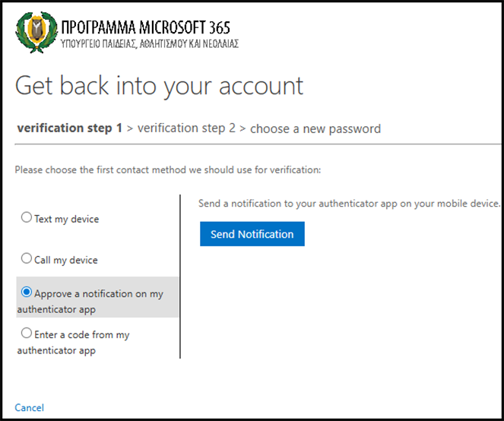Click the 'Send a notification to your authenticator' description
Screen dimensions: 504x421
point(350,204)
